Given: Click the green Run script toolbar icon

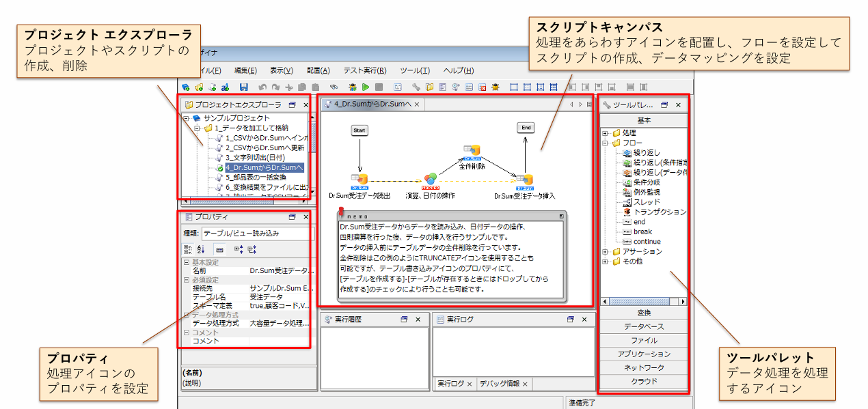Looking at the screenshot, I should [366, 87].
